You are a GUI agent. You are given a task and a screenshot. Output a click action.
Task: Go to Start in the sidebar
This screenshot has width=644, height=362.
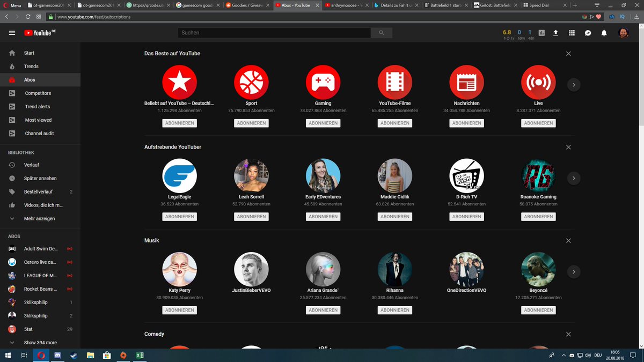40,53
